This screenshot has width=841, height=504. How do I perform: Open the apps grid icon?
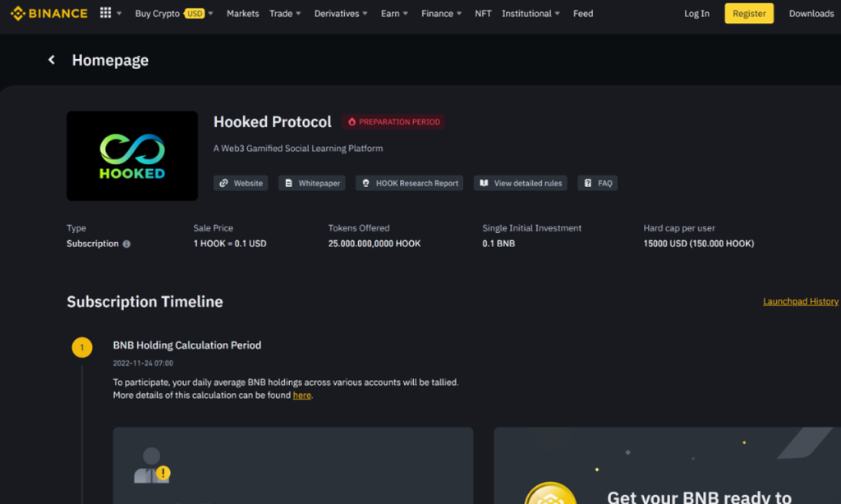coord(106,13)
